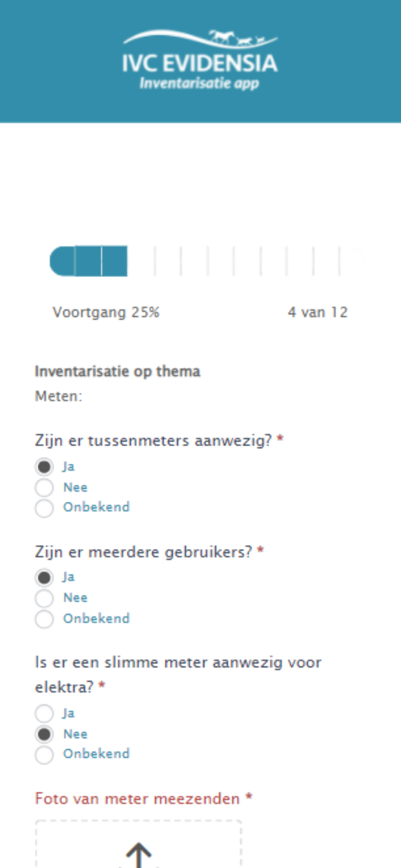Select 'Ja' for meerdere gebruikers
Screen dimensions: 401x868
pos(44,577)
